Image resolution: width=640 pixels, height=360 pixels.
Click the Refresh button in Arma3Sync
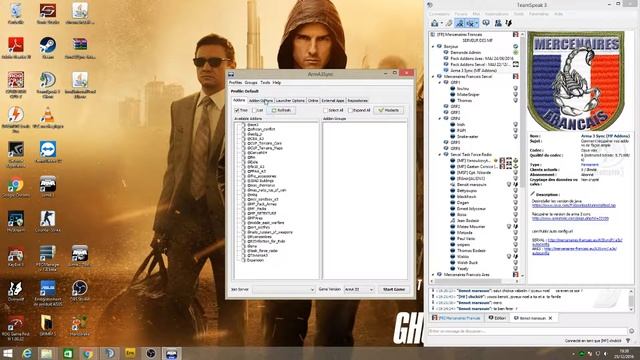[x=282, y=110]
